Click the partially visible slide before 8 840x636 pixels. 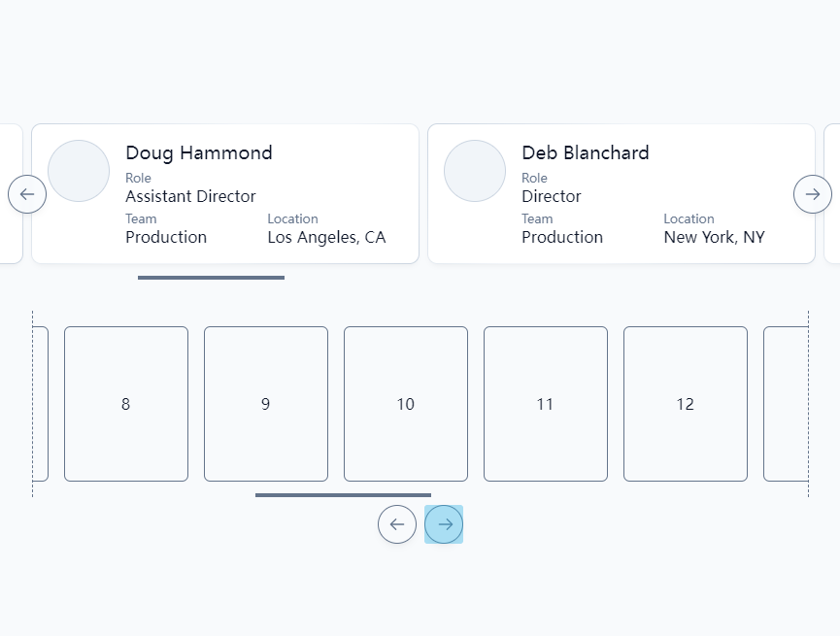coord(41,404)
